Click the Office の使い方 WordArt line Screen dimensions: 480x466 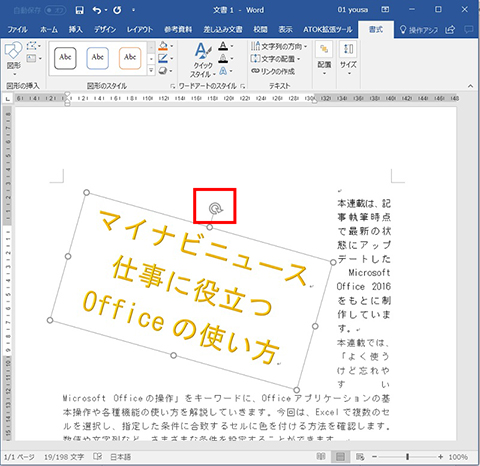coord(181,327)
